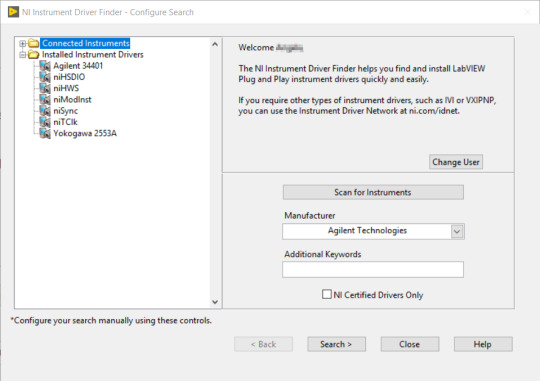Open Help for the driver finder
This screenshot has width=540, height=381.
point(483,344)
